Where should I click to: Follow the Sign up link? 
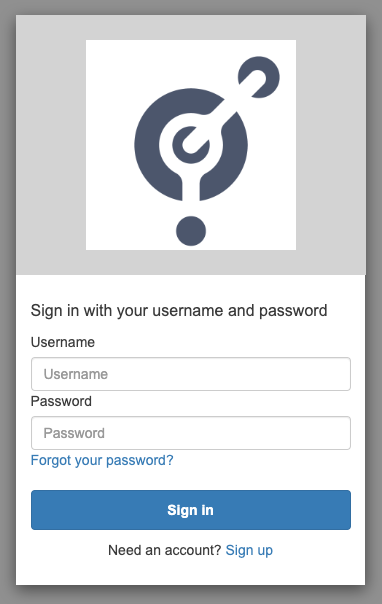(x=249, y=550)
